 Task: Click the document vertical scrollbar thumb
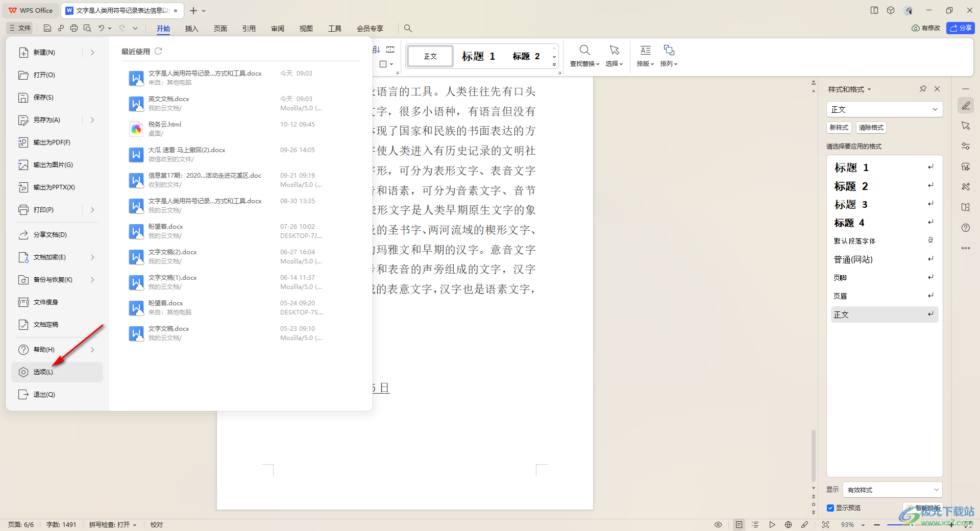click(813, 455)
